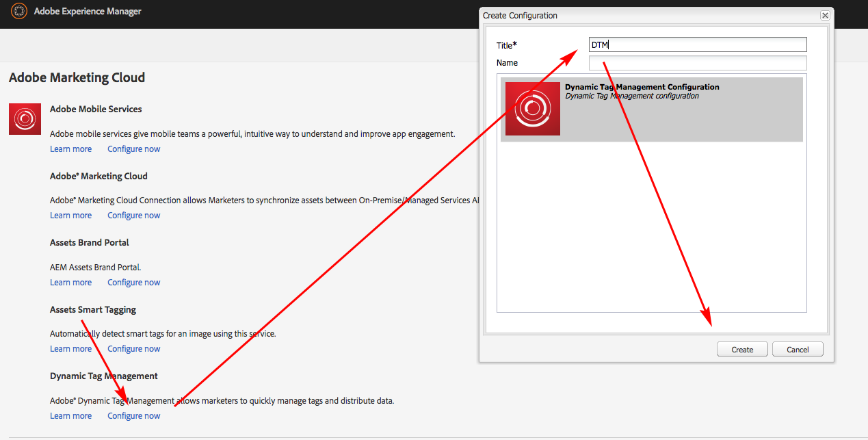
Task: Click the Dynamic Tag Management heading
Action: pyautogui.click(x=104, y=376)
